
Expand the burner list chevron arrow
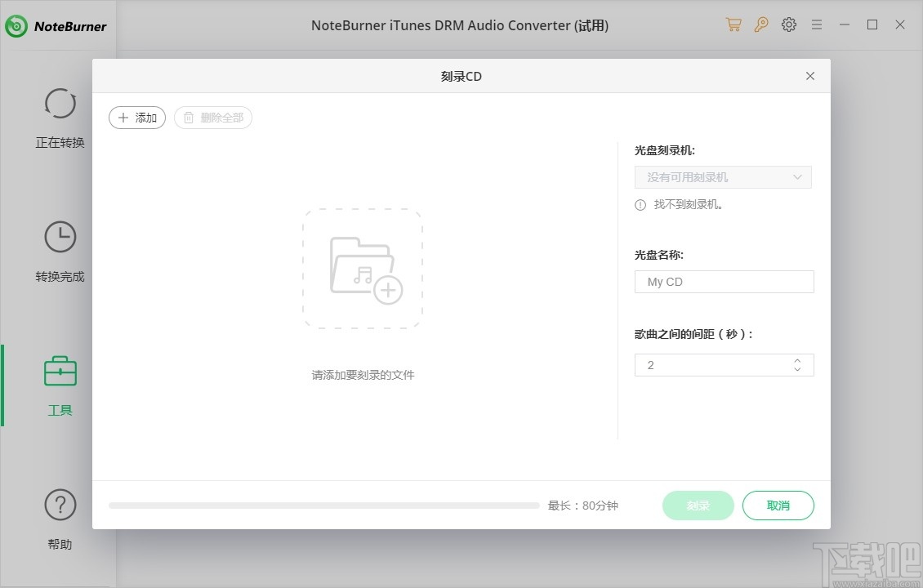(798, 176)
